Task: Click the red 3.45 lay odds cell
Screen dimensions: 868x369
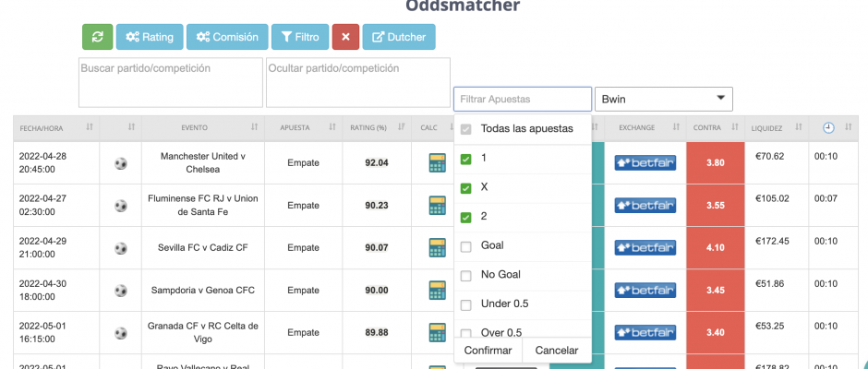Action: click(716, 291)
